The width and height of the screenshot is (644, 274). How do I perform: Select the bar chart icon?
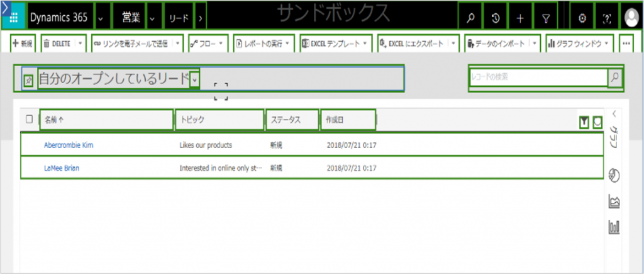(614, 226)
